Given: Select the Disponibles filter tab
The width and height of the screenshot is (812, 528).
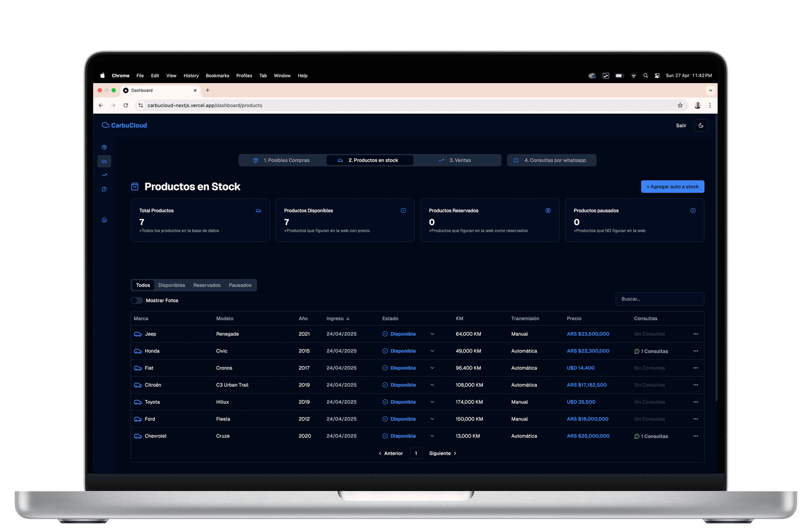Looking at the screenshot, I should tap(171, 285).
